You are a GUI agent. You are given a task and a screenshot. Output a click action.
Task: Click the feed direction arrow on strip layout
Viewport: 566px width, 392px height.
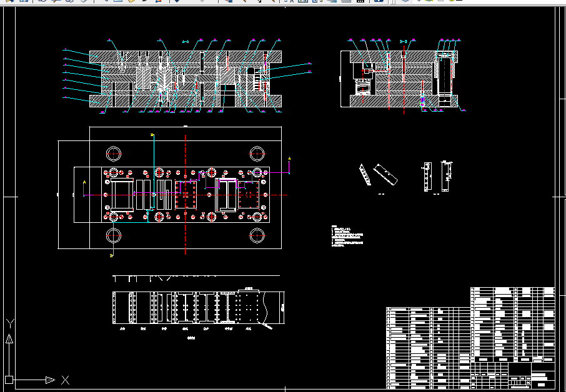[x=266, y=326]
